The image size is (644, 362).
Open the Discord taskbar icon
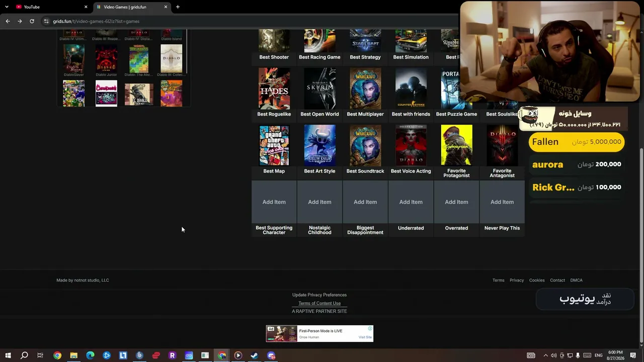[x=271, y=355]
